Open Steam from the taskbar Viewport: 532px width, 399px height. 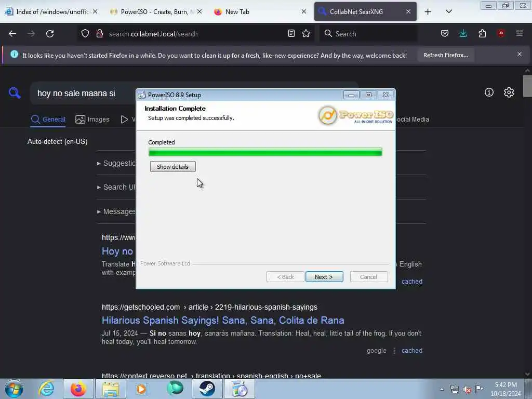click(207, 389)
